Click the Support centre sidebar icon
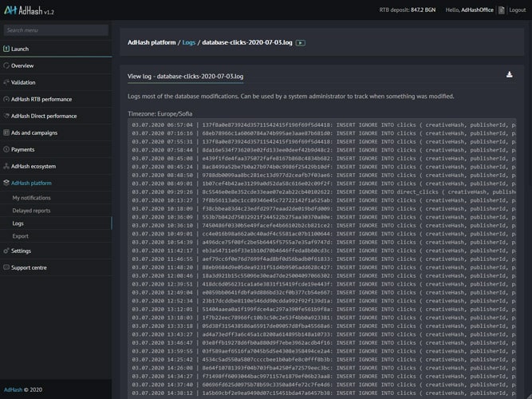The width and height of the screenshot is (532, 399). tap(6, 267)
